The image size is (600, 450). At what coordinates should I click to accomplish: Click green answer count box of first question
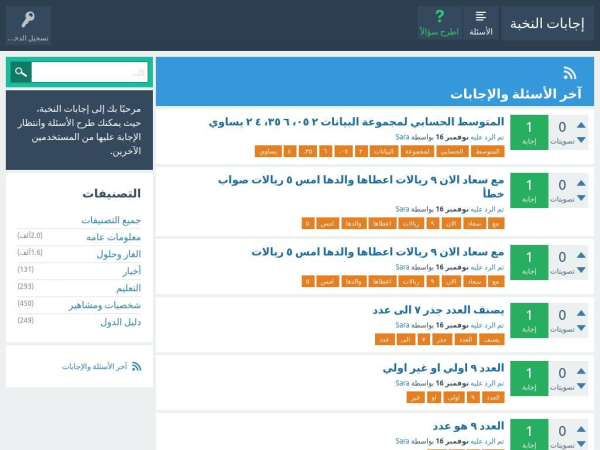coord(529,132)
